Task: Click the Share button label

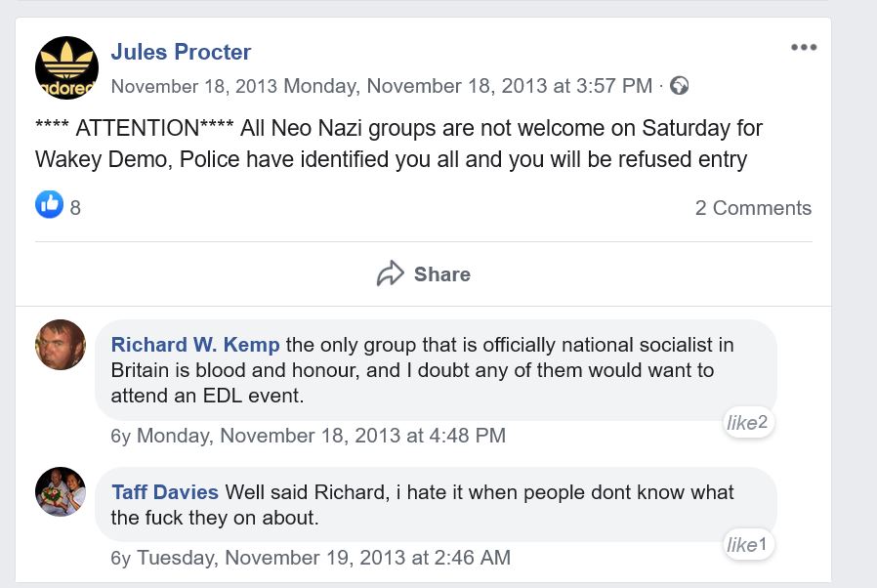Action: [441, 274]
